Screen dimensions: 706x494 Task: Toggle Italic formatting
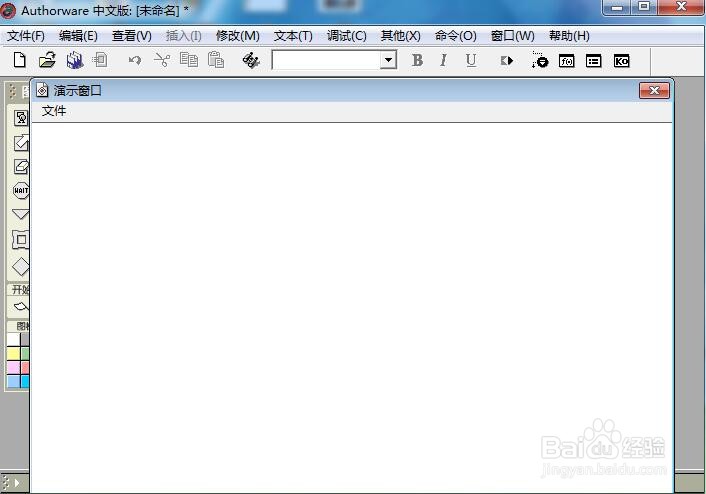(444, 60)
